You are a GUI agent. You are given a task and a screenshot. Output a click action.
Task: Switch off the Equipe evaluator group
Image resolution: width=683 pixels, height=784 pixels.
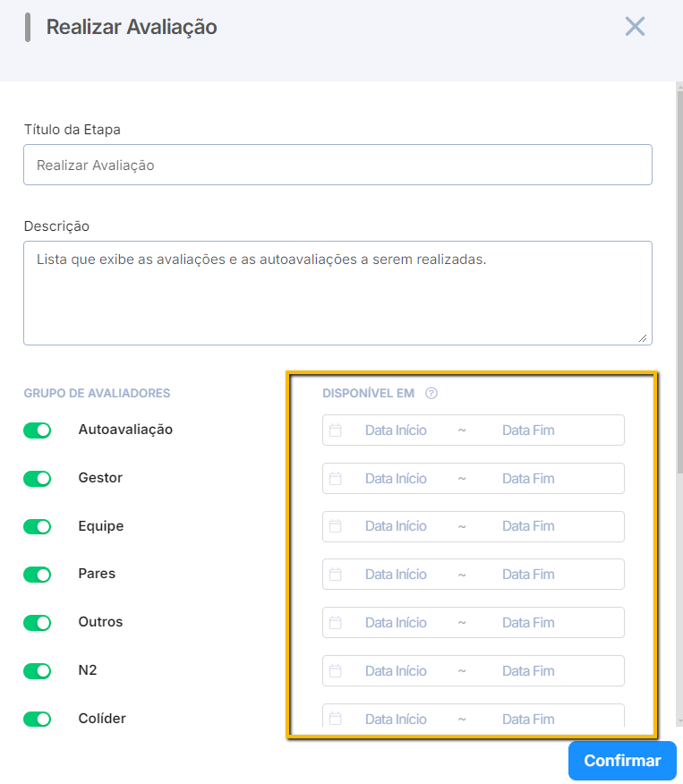coord(38,526)
